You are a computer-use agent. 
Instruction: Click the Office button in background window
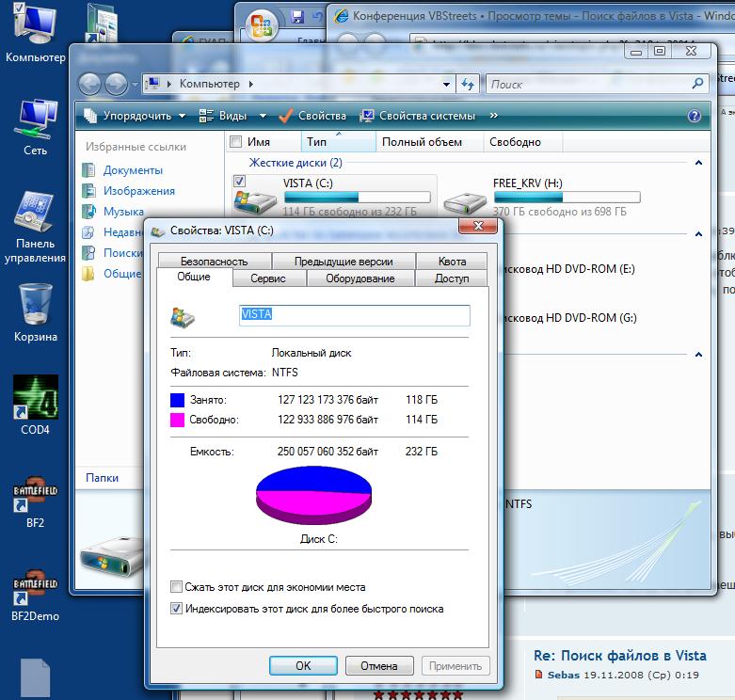[261, 24]
